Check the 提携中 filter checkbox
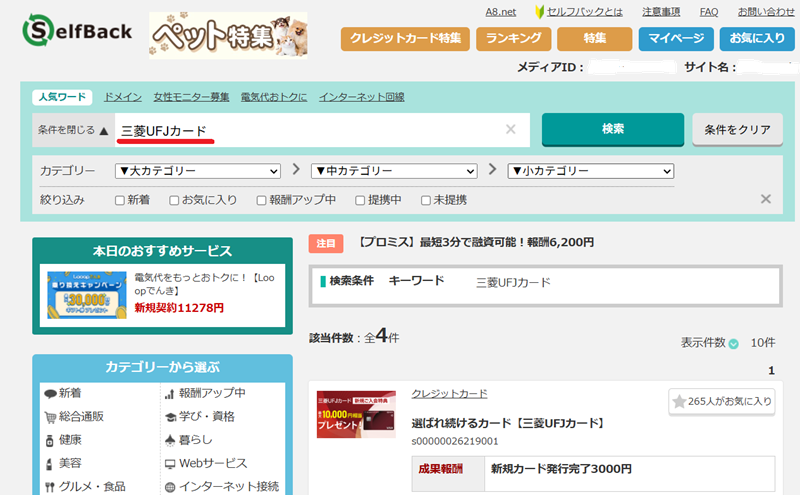Viewport: 800px width, 495px height. (x=360, y=201)
